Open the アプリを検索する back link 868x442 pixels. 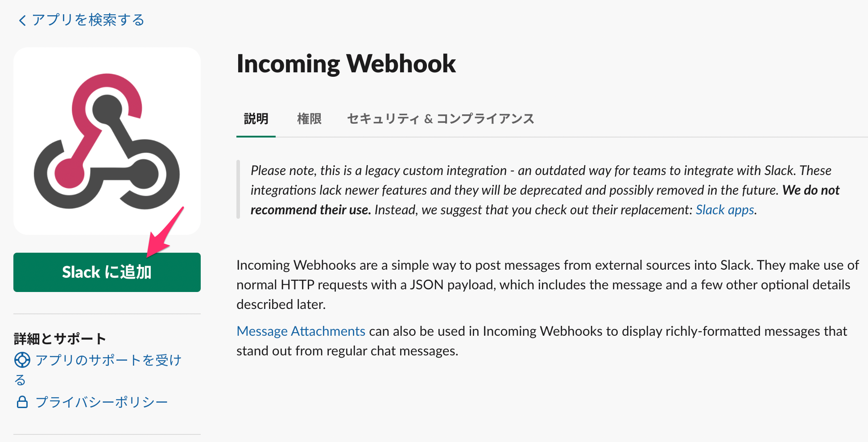click(x=81, y=20)
